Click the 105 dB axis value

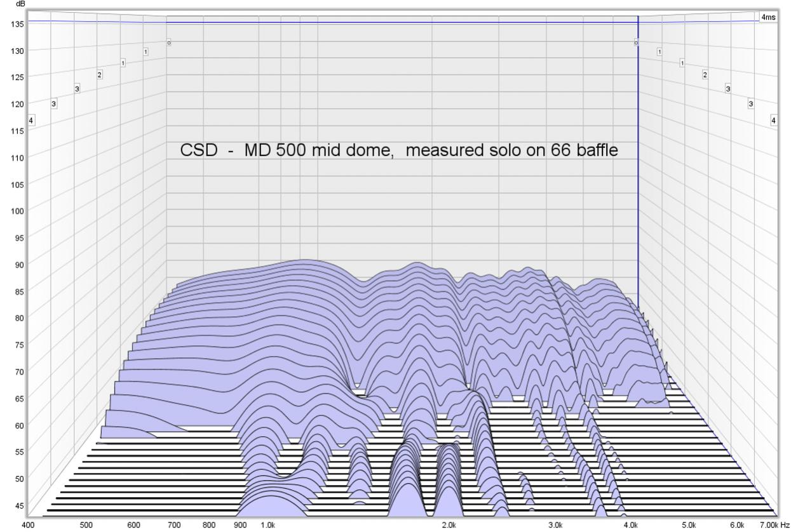click(18, 184)
